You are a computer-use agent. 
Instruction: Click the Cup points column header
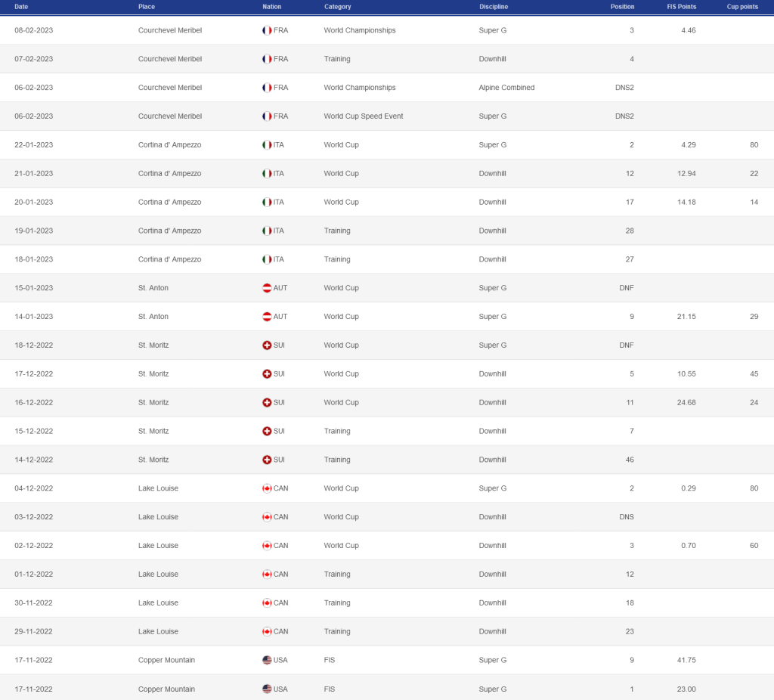(742, 7)
